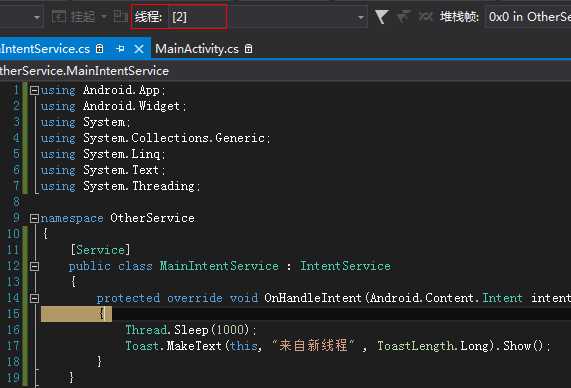The image size is (571, 388).
Task: Click using System.Collections.Generic line
Action: coord(156,138)
